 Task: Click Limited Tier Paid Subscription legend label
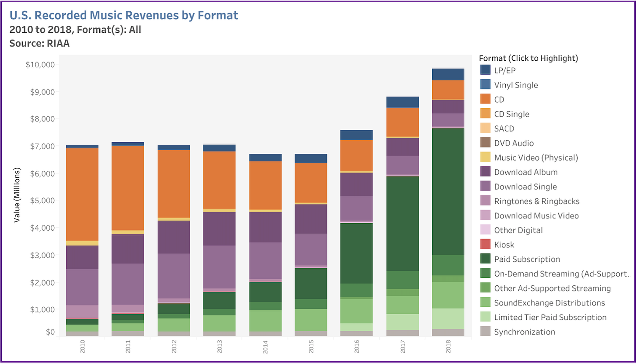tap(550, 317)
